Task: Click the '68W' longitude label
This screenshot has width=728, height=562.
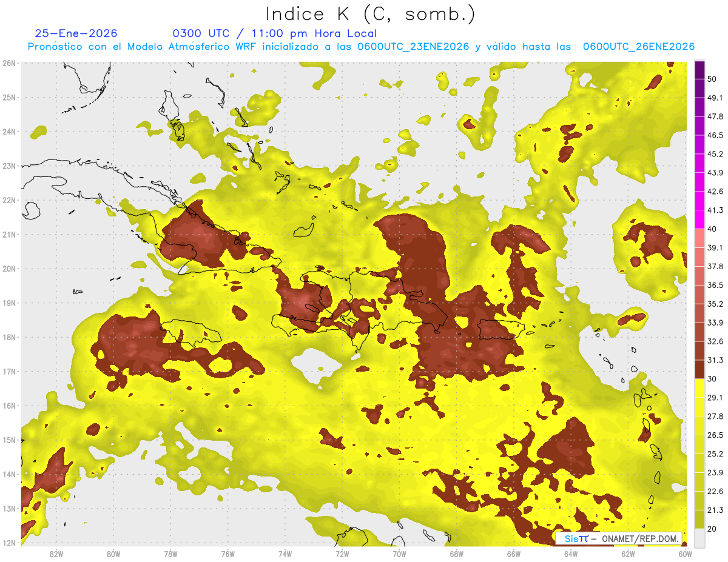Action: click(x=456, y=554)
